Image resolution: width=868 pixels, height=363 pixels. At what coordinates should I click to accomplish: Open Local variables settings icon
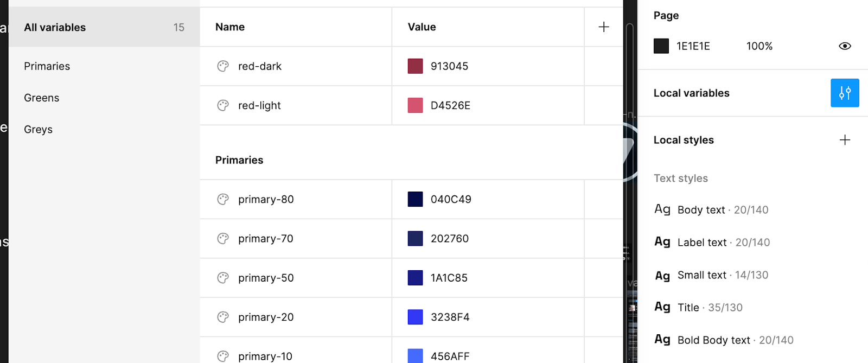click(x=845, y=93)
